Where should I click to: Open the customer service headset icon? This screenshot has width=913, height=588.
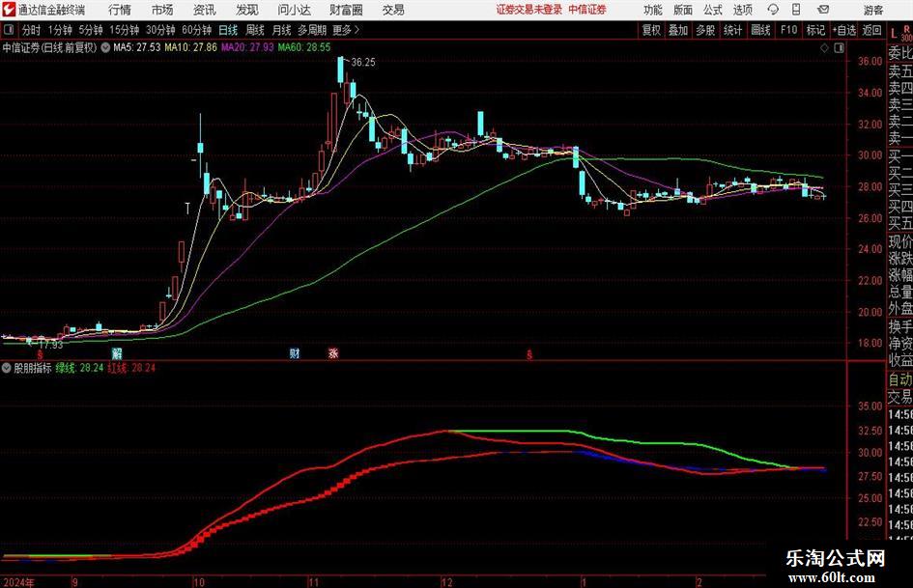773,10
